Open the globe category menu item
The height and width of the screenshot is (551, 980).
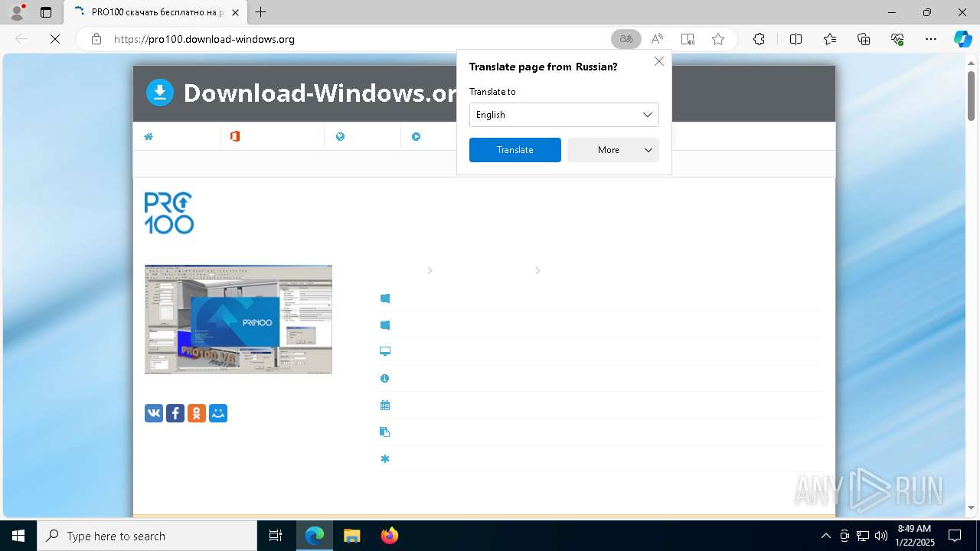(340, 136)
